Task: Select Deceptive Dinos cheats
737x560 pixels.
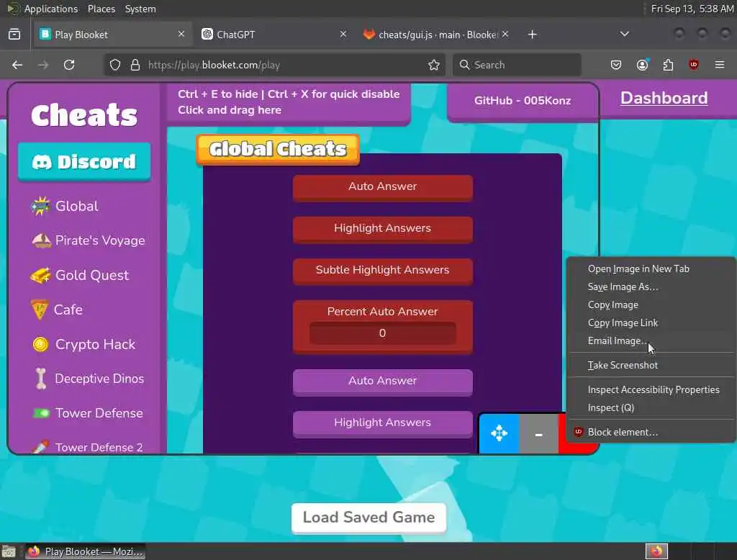Action: pos(89,379)
